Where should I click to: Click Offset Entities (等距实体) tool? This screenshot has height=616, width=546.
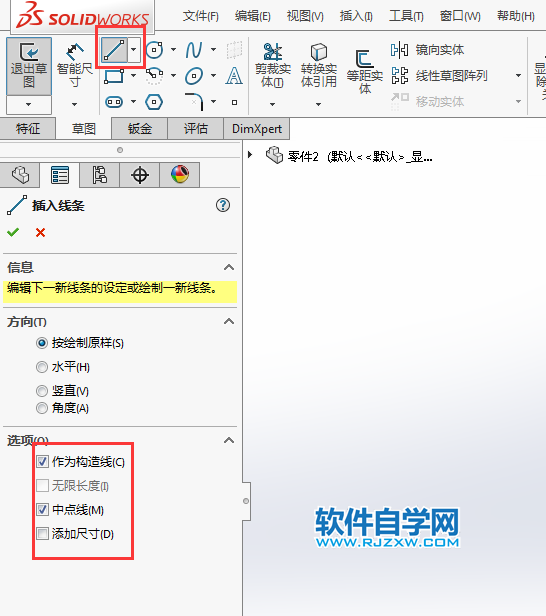tap(365, 72)
